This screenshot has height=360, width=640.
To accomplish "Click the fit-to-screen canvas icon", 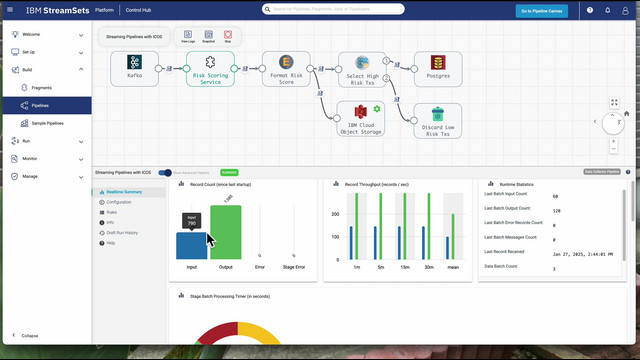I will [614, 102].
